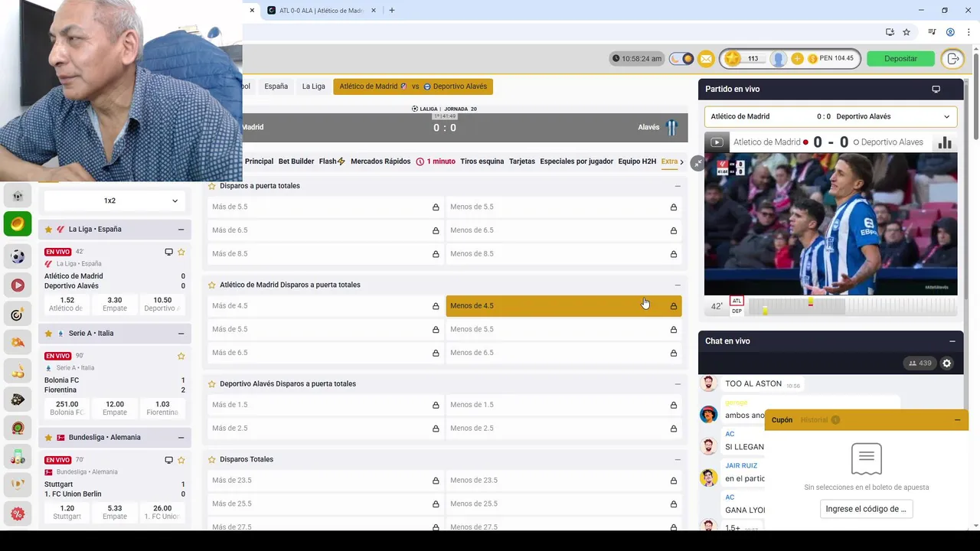Open the Mercados Rápidos tab
This screenshot has height=551, width=980.
[381, 161]
